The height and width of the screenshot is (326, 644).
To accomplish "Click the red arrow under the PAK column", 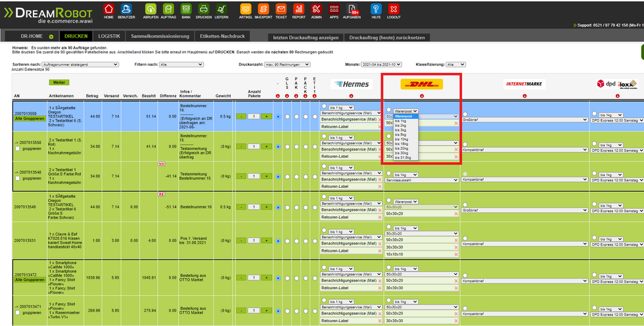I will 296,96.
